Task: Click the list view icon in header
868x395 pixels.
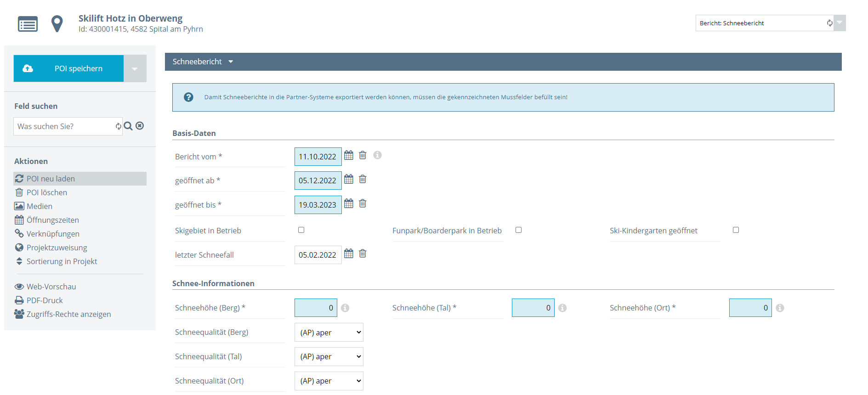Action: coord(28,24)
